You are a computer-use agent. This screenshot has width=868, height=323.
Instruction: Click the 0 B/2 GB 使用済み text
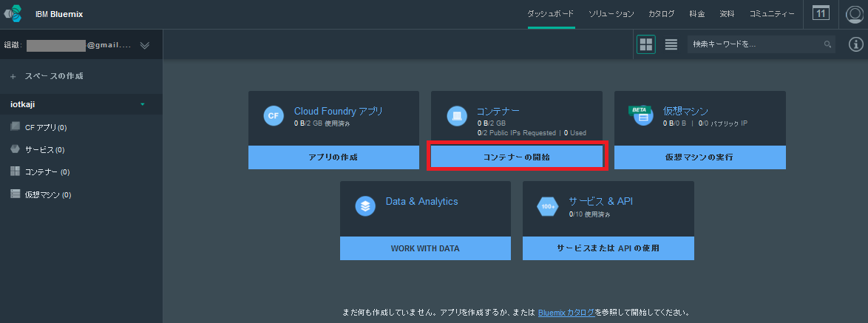[322, 123]
